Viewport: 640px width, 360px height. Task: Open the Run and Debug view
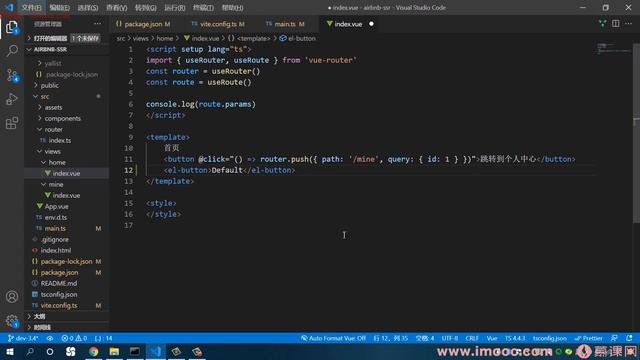click(12, 99)
